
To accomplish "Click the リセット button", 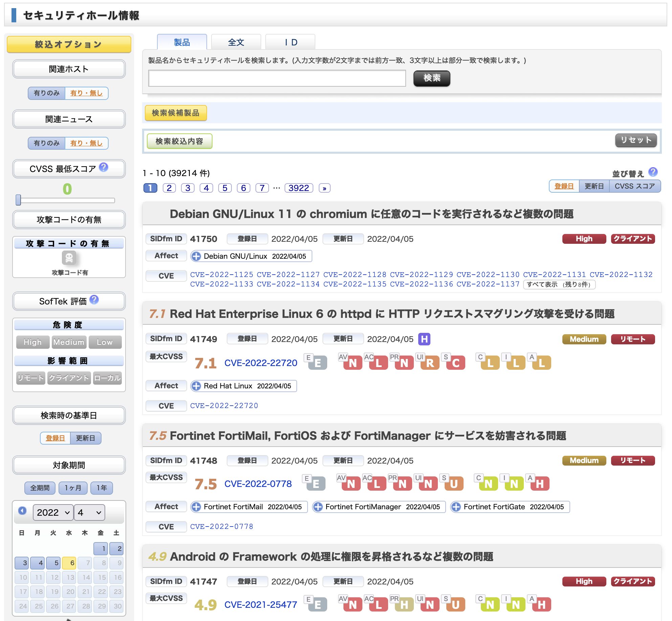I will tap(636, 140).
